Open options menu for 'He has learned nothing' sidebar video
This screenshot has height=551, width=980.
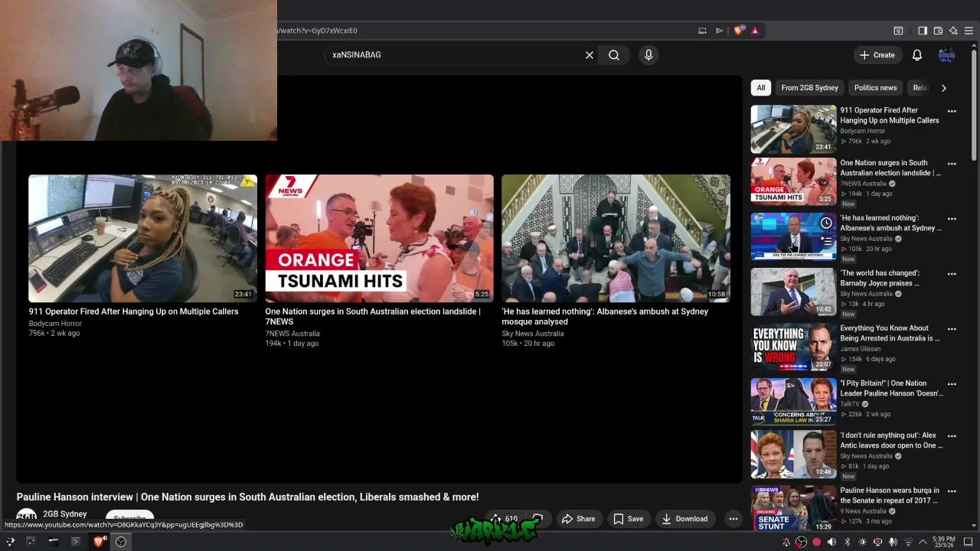pyautogui.click(x=952, y=218)
